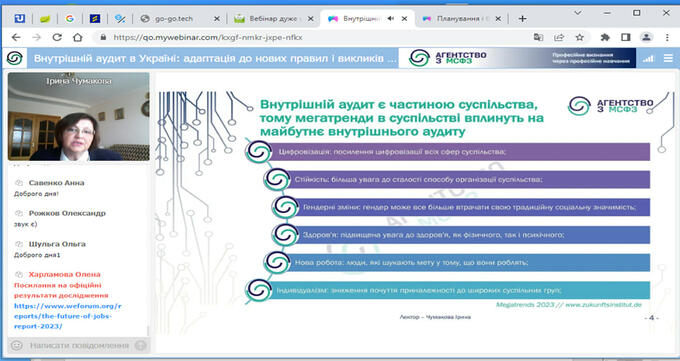680x361 pixels.
Task: Click the chat icon beside Рожков Олександр
Action: (19, 213)
